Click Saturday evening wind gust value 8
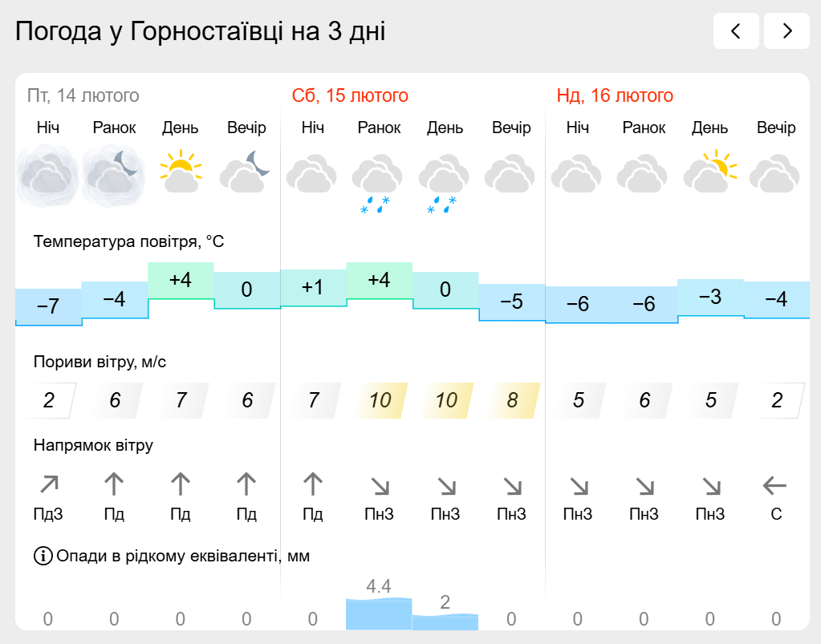 (512, 400)
